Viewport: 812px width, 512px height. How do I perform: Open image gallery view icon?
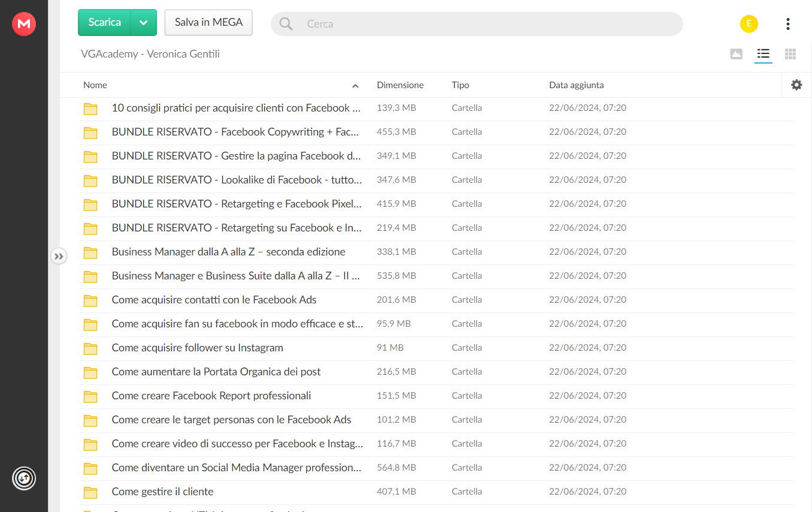736,54
